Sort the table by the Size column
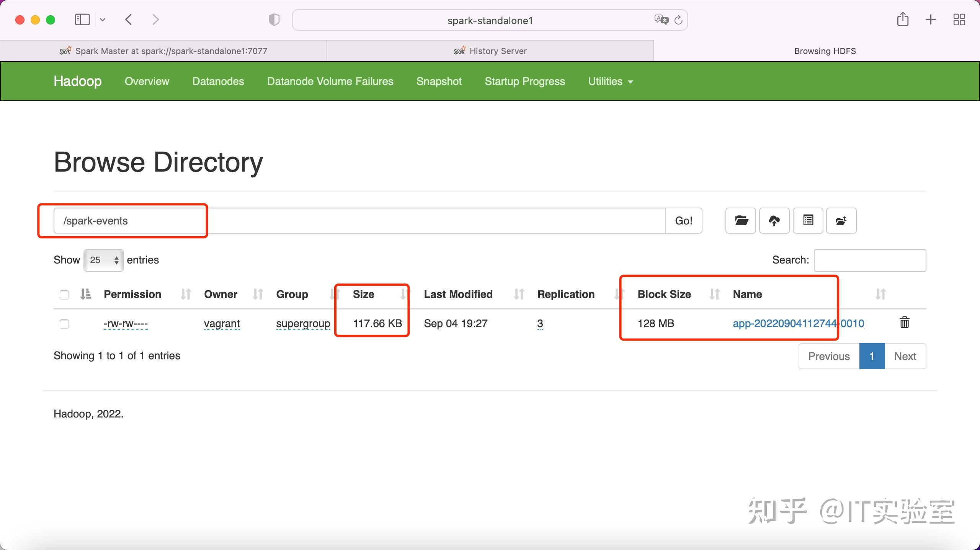This screenshot has width=980, height=550. (364, 294)
